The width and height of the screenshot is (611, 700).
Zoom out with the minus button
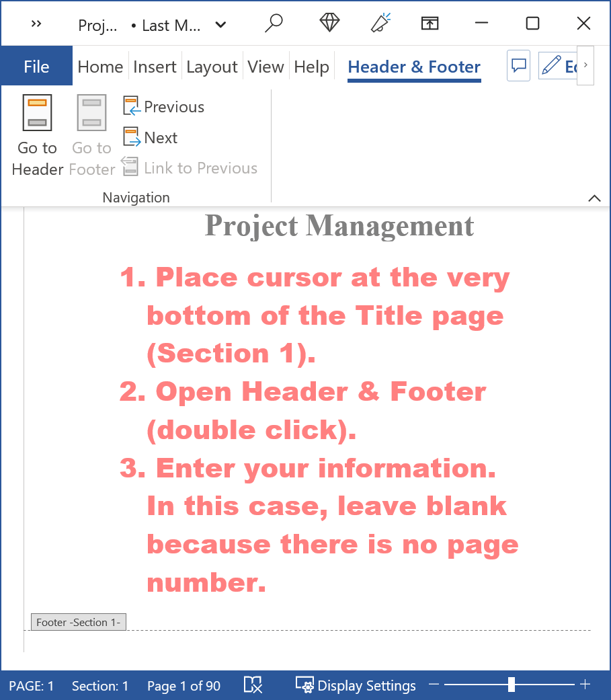point(434,685)
